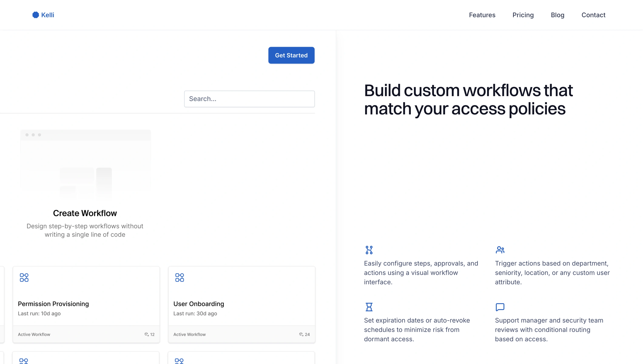
Task: Click the Create Workflow heading
Action: [x=85, y=213]
